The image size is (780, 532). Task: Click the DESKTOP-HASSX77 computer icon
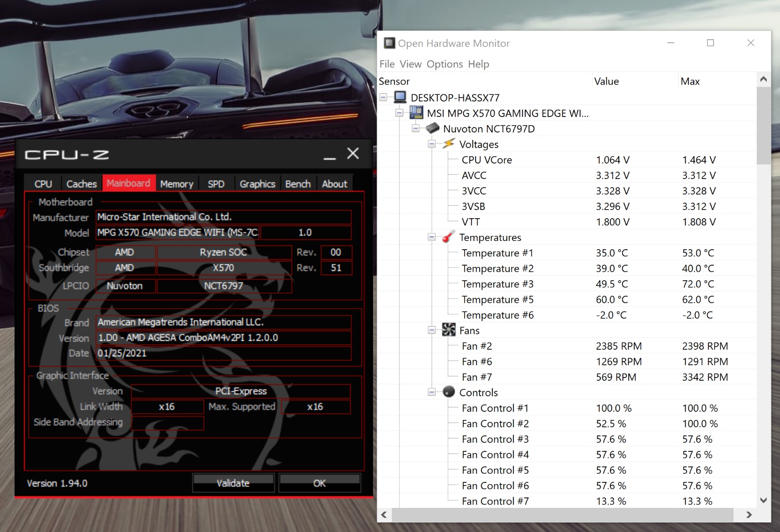click(400, 97)
